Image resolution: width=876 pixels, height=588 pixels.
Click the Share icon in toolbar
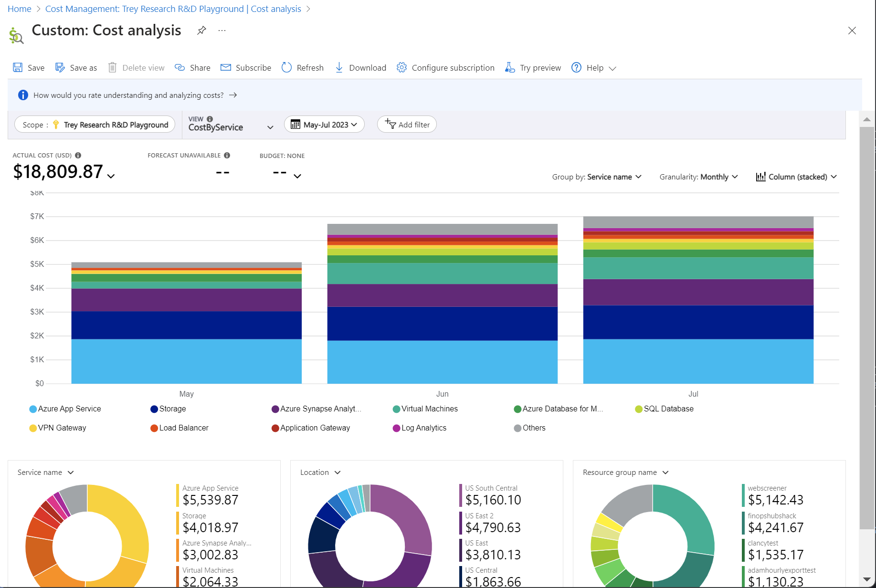coord(180,68)
